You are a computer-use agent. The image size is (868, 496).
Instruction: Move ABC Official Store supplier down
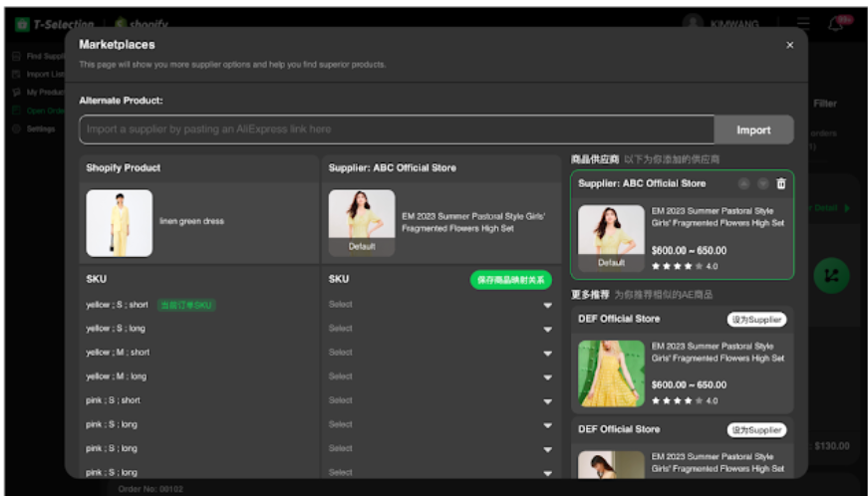pyautogui.click(x=762, y=183)
